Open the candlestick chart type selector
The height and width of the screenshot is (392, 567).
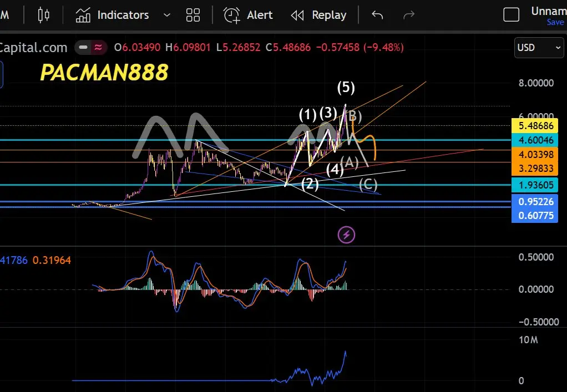(44, 15)
